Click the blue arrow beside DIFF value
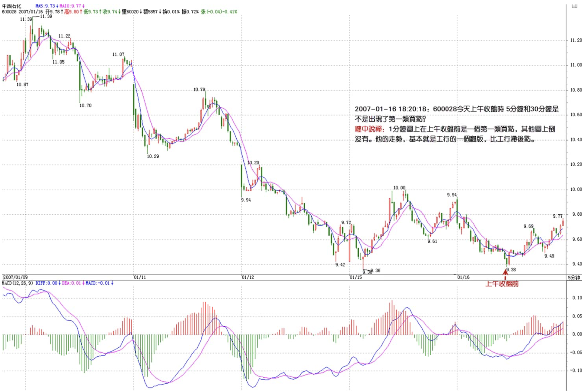Screen dimensions: 585x392 pyautogui.click(x=60, y=283)
